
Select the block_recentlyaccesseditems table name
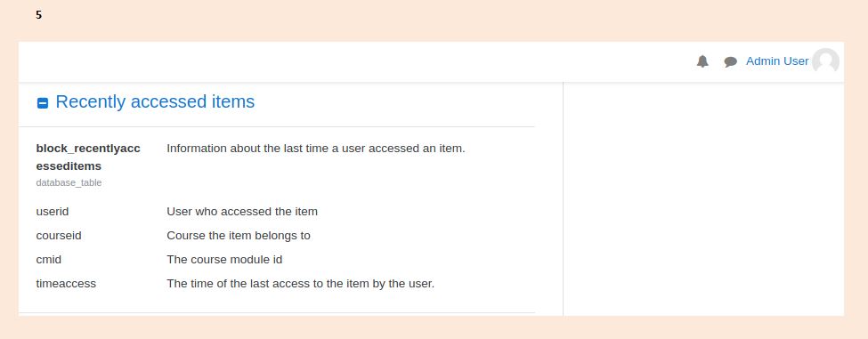[x=88, y=157]
